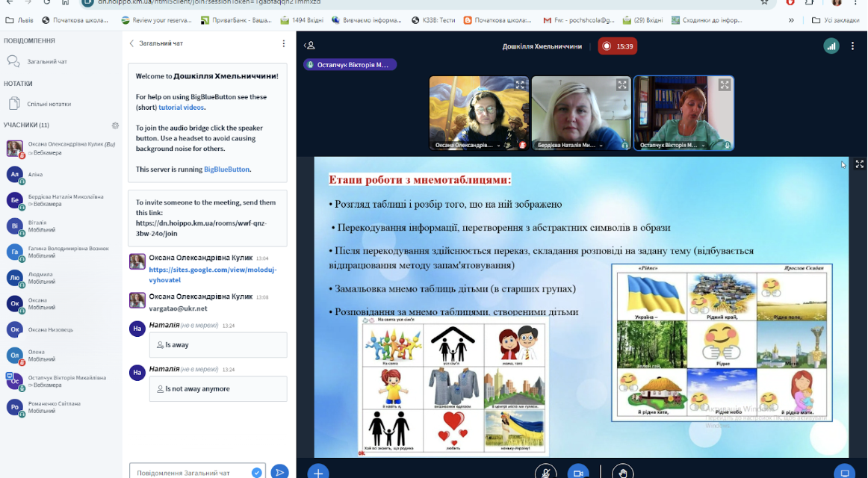Image resolution: width=868 pixels, height=478 pixels.
Task: Open Спільні нотатки shared notes
Action: tap(49, 104)
